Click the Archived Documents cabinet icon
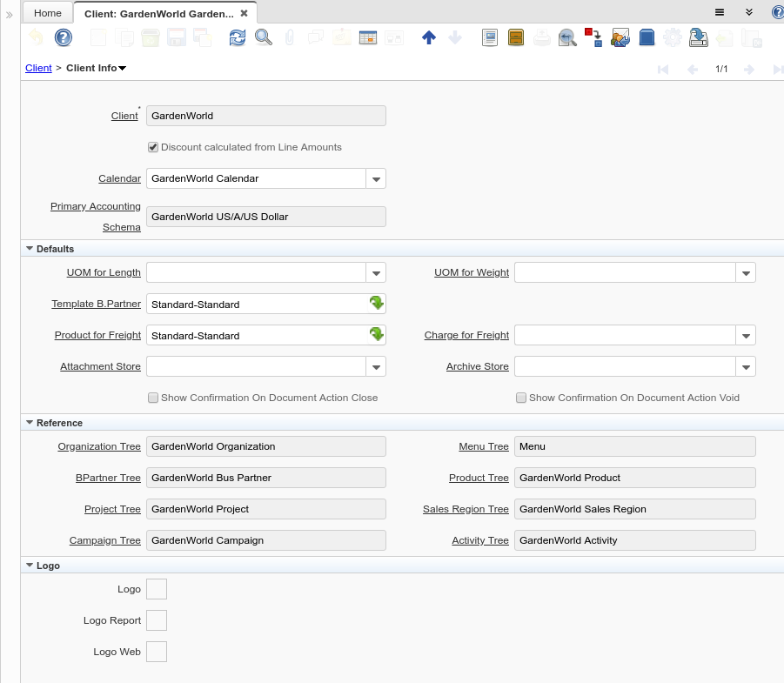Screen dimensions: 784x683 (x=516, y=37)
